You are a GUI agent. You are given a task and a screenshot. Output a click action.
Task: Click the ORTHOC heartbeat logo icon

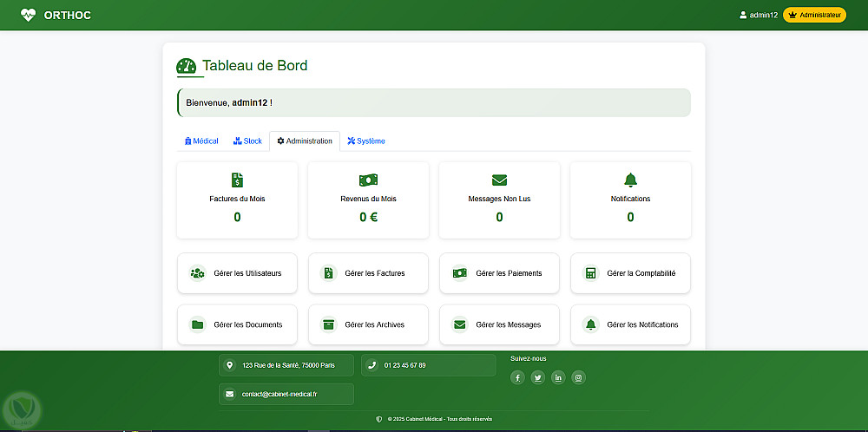(x=28, y=15)
